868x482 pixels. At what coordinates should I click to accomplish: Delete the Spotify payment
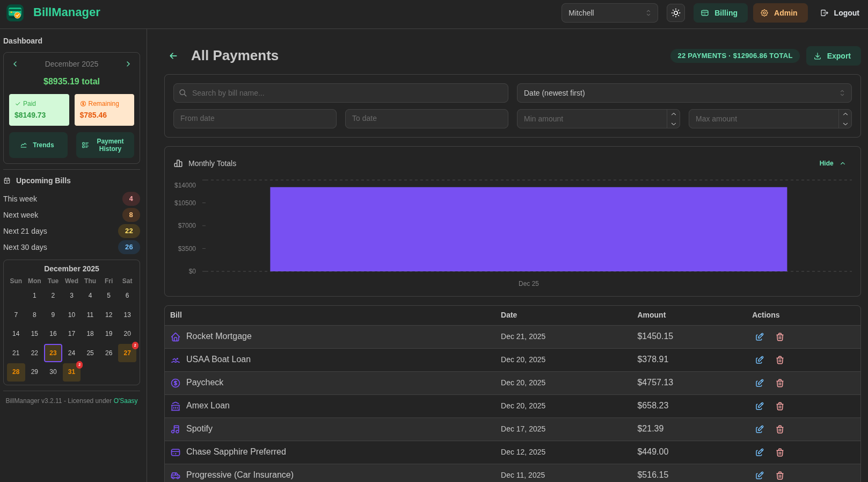pos(780,429)
